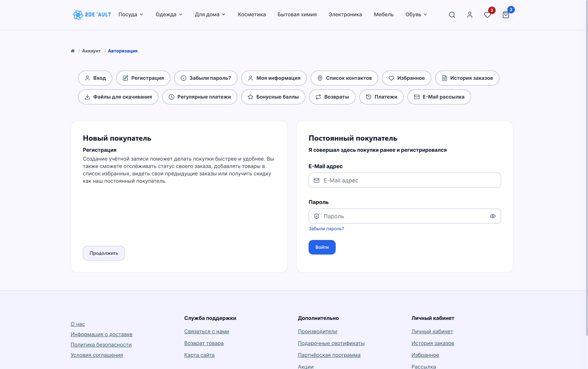Click the Войти login button

[322, 247]
